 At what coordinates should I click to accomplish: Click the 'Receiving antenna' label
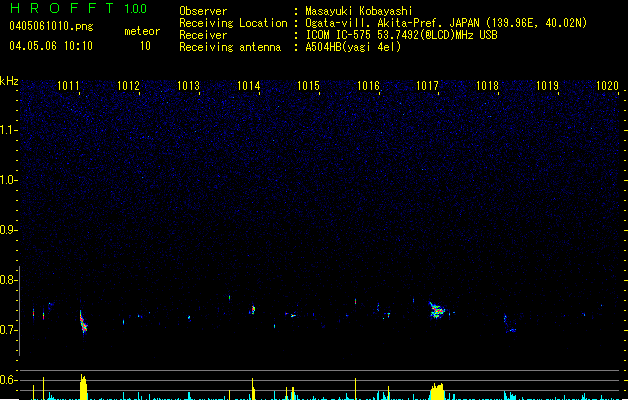point(230,47)
